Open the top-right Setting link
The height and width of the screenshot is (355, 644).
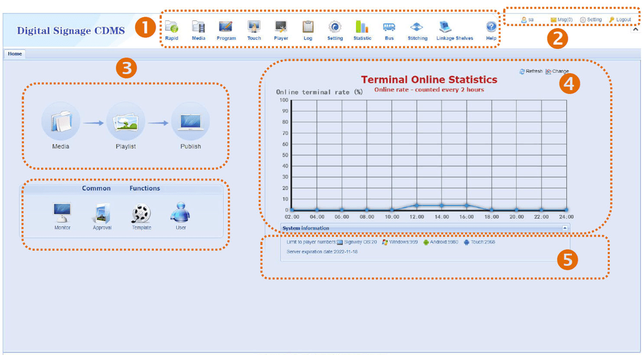(x=590, y=20)
